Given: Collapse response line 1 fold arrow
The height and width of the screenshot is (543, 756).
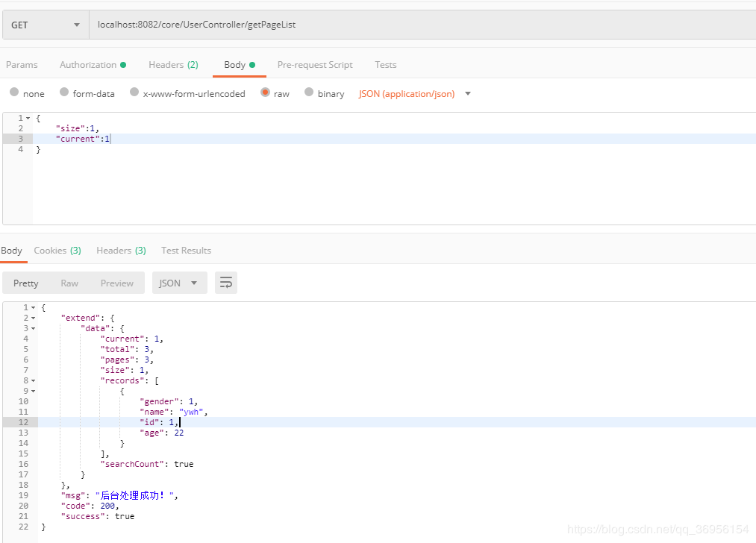Looking at the screenshot, I should click(33, 307).
